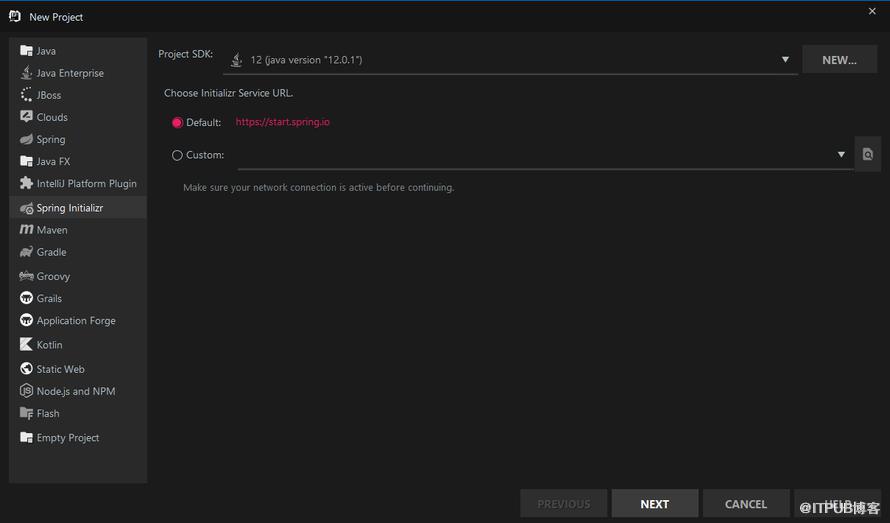Click the Java Enterprise icon
This screenshot has width=890, height=523.
pos(26,73)
